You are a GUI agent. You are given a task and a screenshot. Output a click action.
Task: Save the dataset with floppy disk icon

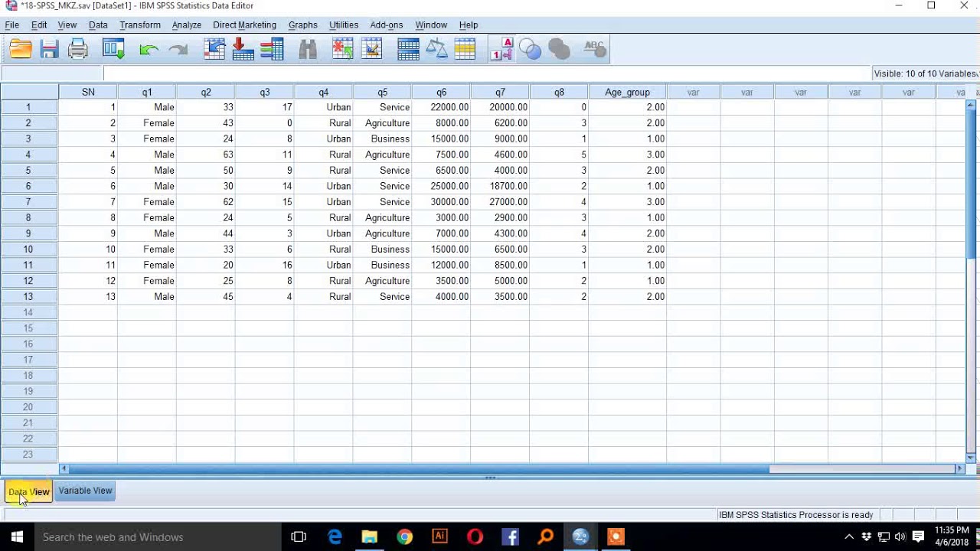click(x=50, y=50)
